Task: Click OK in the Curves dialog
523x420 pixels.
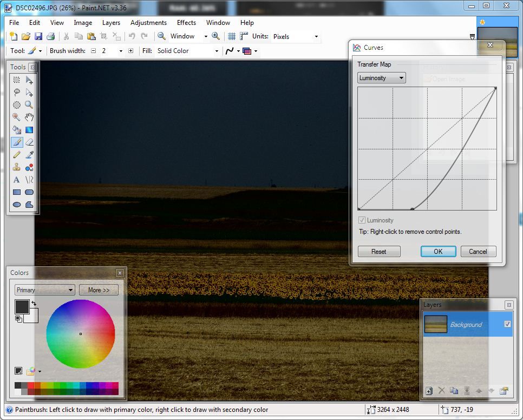Action: (x=438, y=251)
